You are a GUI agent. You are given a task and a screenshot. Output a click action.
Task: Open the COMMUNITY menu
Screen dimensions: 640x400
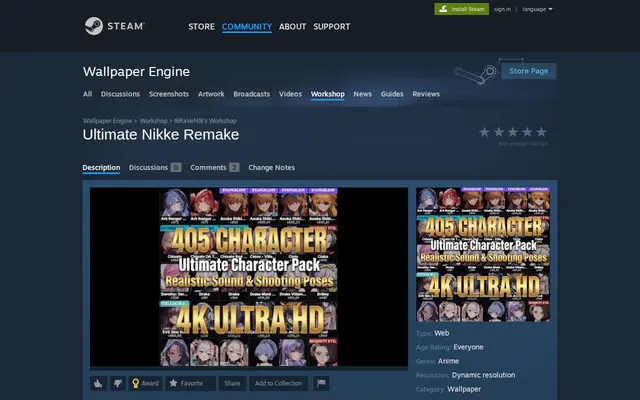coord(247,27)
